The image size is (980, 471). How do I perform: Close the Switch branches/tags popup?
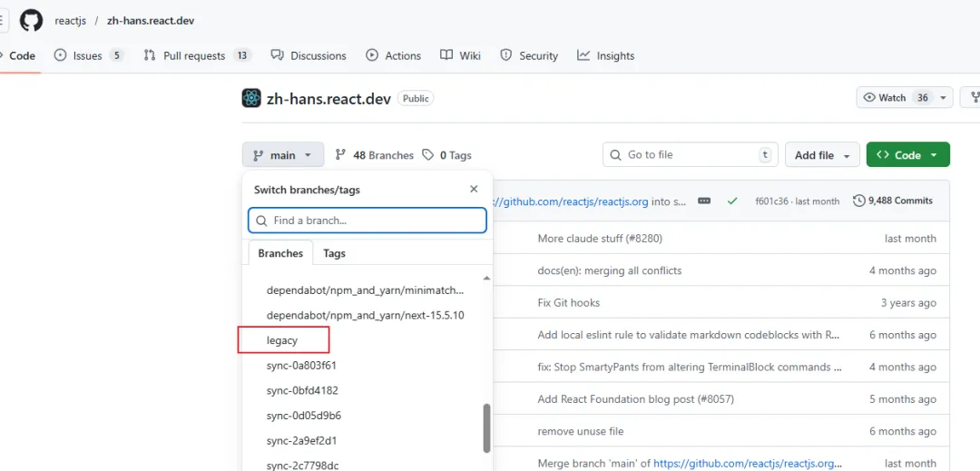[474, 190]
